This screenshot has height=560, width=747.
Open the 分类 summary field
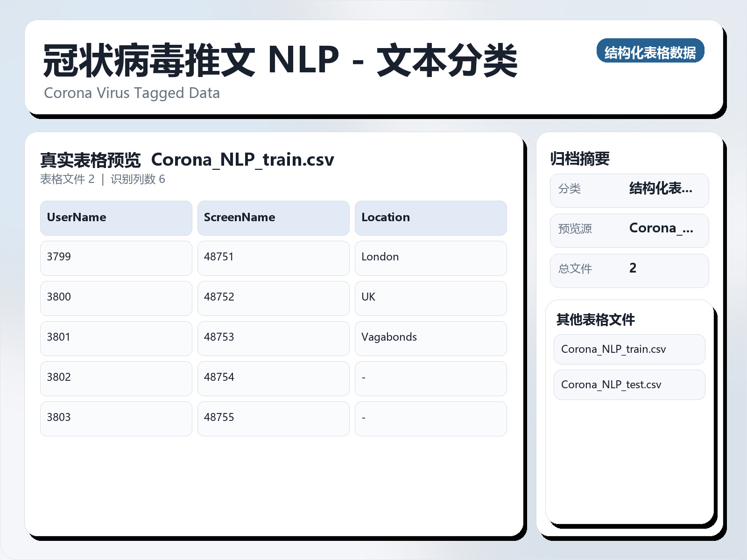pyautogui.click(x=629, y=189)
